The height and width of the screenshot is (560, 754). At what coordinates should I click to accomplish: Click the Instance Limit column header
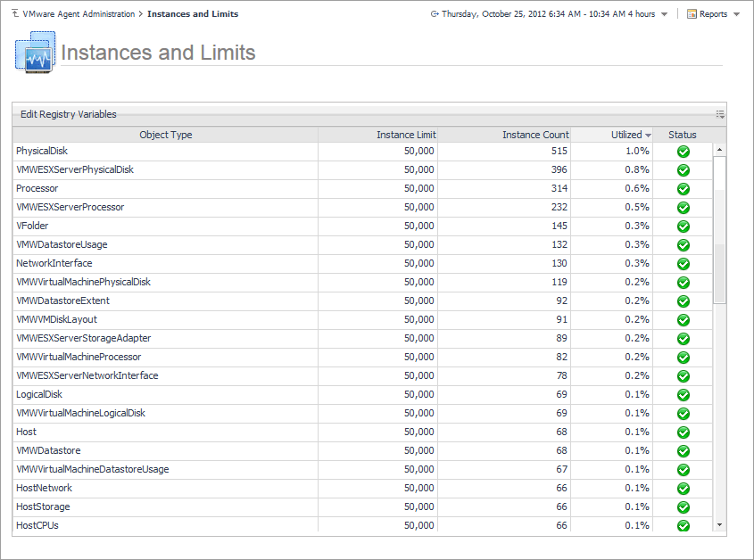[x=406, y=135]
